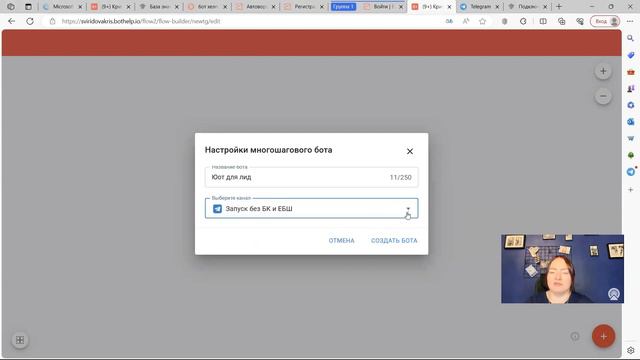The image size is (640, 360).
Task: Toggle split screen view icon
Action: point(543,21)
